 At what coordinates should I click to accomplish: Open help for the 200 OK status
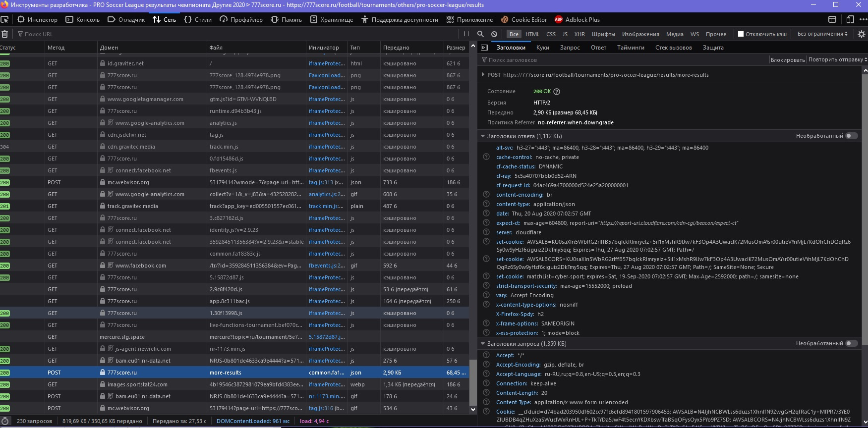(556, 92)
